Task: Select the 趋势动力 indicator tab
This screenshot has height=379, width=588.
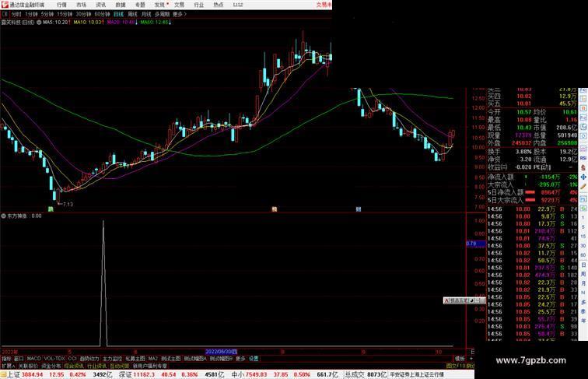Action: point(89,359)
